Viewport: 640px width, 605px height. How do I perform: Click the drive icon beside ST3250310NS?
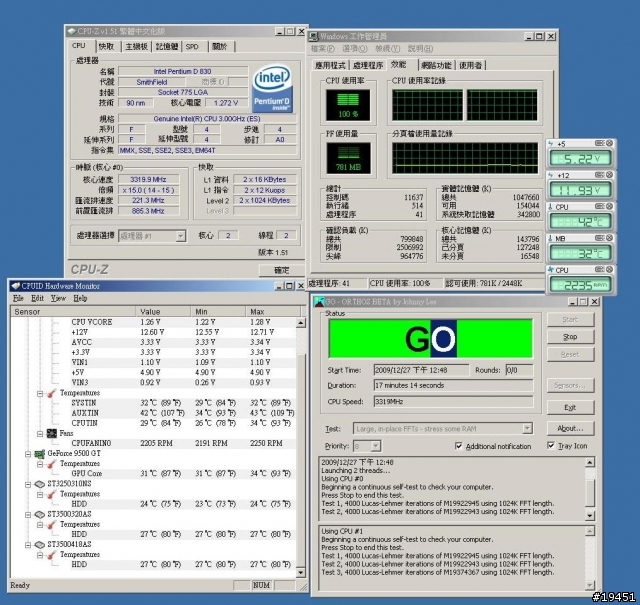coord(40,484)
